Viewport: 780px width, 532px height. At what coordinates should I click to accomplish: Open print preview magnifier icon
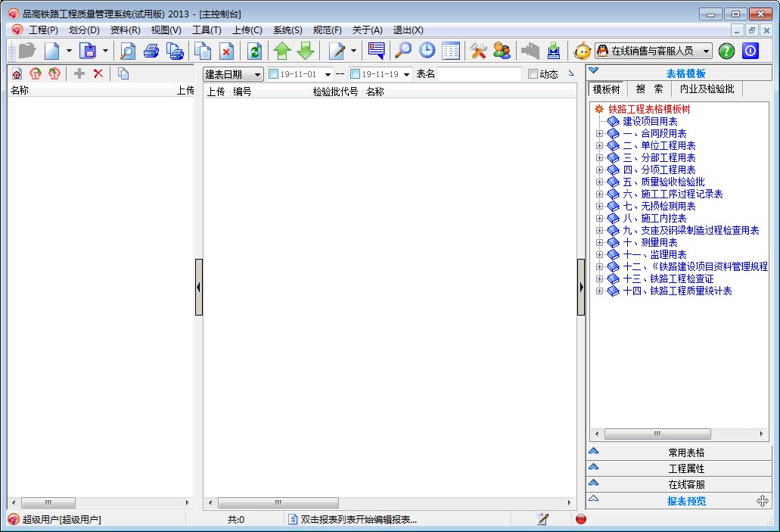tap(128, 51)
